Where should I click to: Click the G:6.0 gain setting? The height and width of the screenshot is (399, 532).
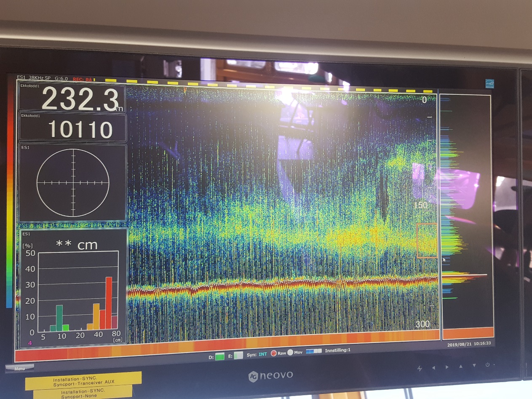(x=61, y=78)
